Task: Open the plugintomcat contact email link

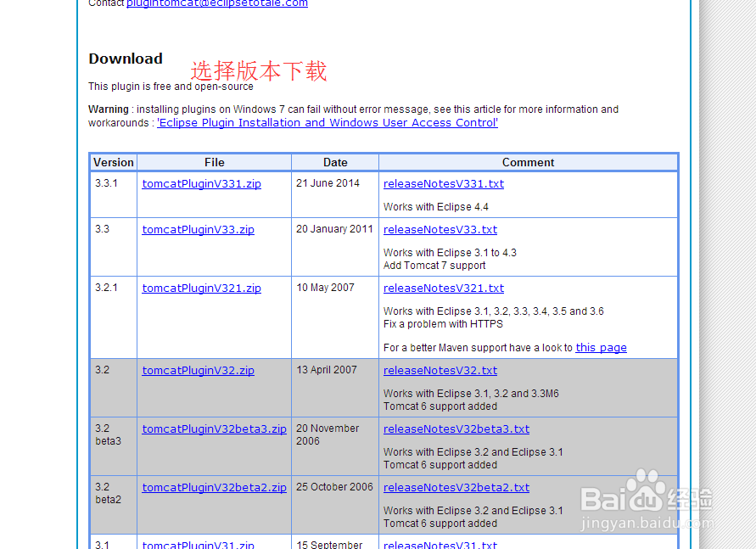Action: click(217, 3)
